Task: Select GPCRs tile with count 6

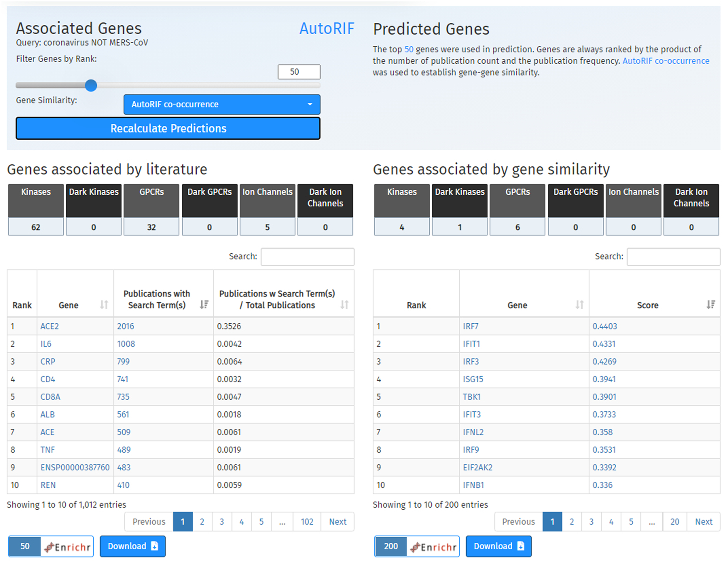Action: click(x=517, y=210)
